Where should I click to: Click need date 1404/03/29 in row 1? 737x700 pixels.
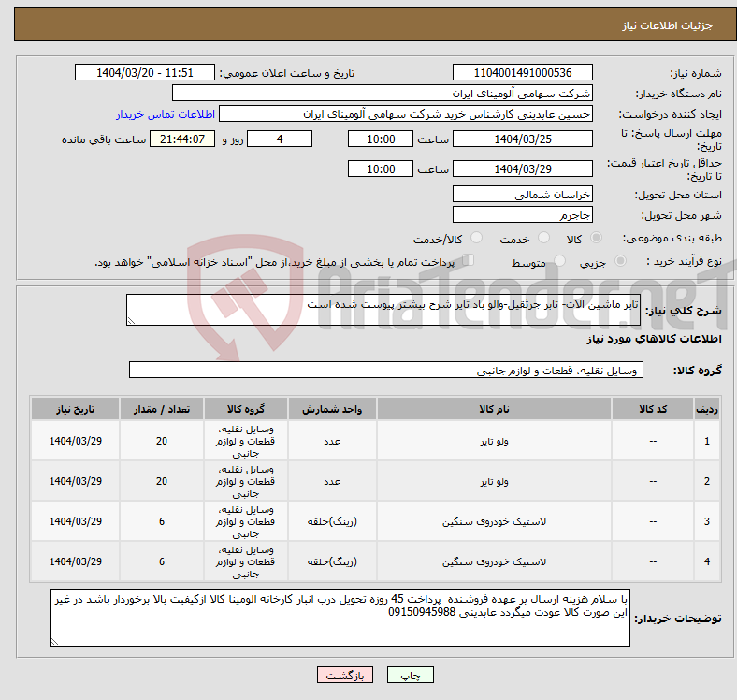point(75,441)
